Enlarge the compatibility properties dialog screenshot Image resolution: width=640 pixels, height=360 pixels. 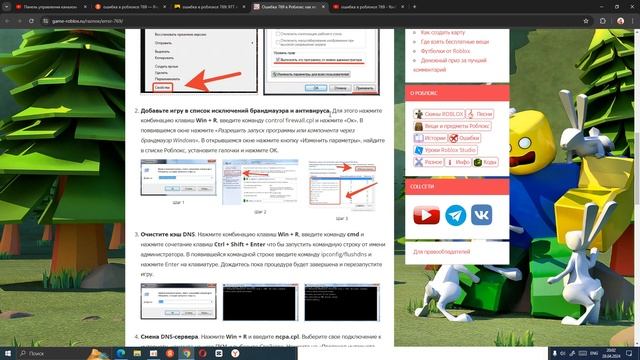pyautogui.click(x=322, y=62)
